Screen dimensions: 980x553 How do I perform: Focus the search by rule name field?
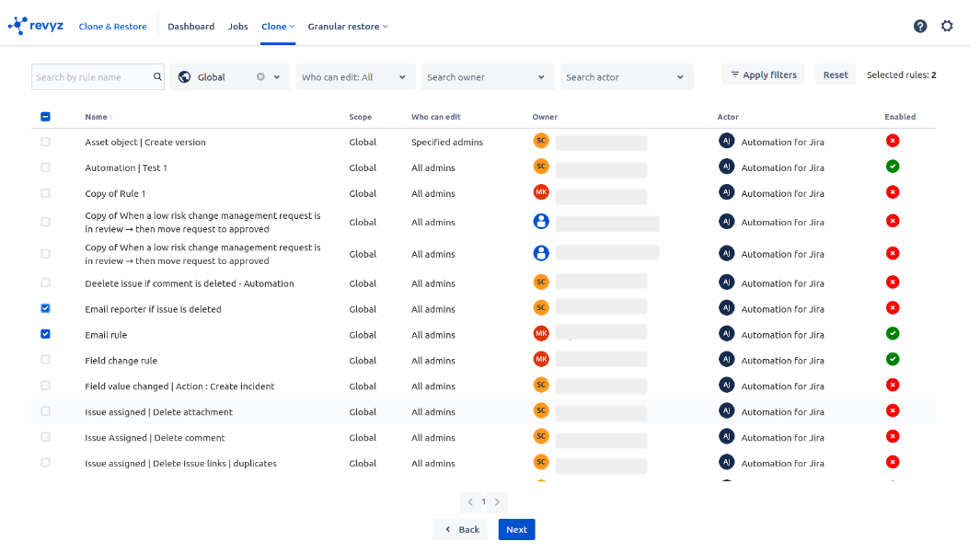click(92, 77)
